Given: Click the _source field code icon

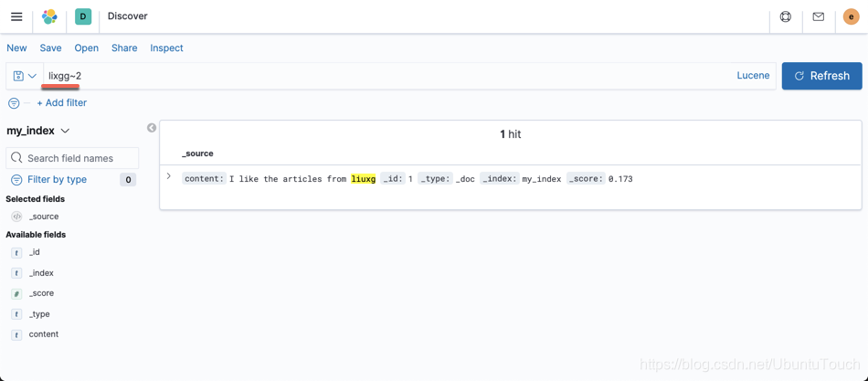Looking at the screenshot, I should 16,217.
